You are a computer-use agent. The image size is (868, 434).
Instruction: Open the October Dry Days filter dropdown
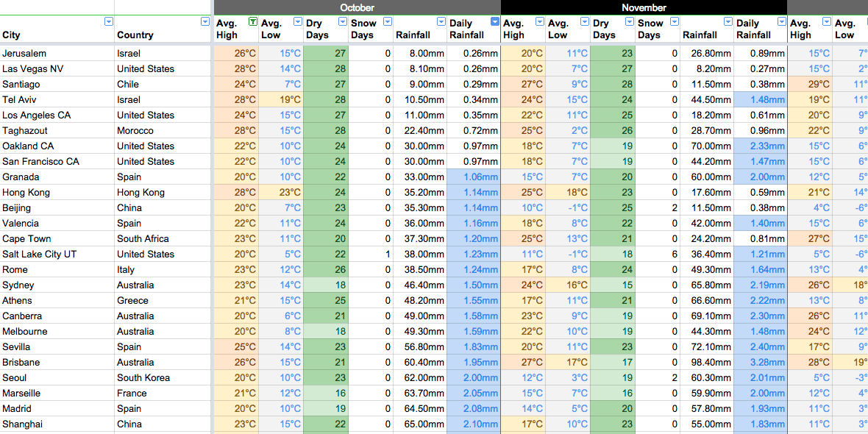(343, 21)
